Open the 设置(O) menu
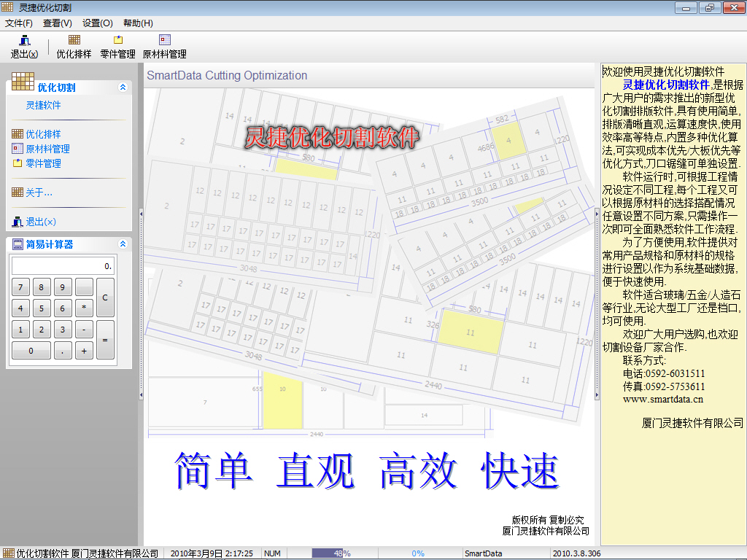The image size is (747, 560). coord(97,23)
